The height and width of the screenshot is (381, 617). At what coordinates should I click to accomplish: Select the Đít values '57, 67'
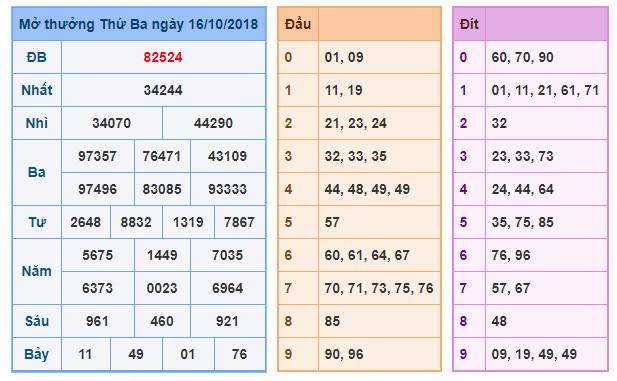(511, 289)
